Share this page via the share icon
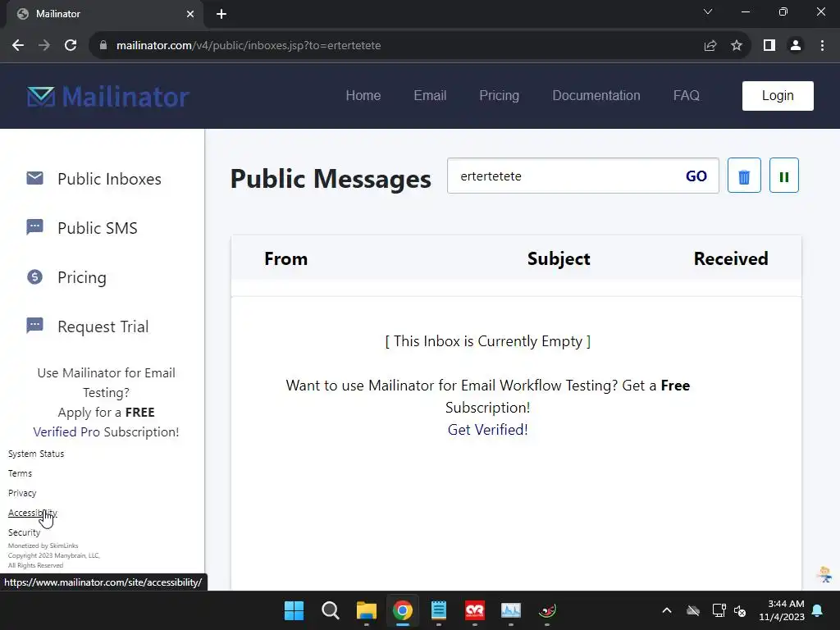Viewport: 840px width, 630px height. (x=710, y=46)
